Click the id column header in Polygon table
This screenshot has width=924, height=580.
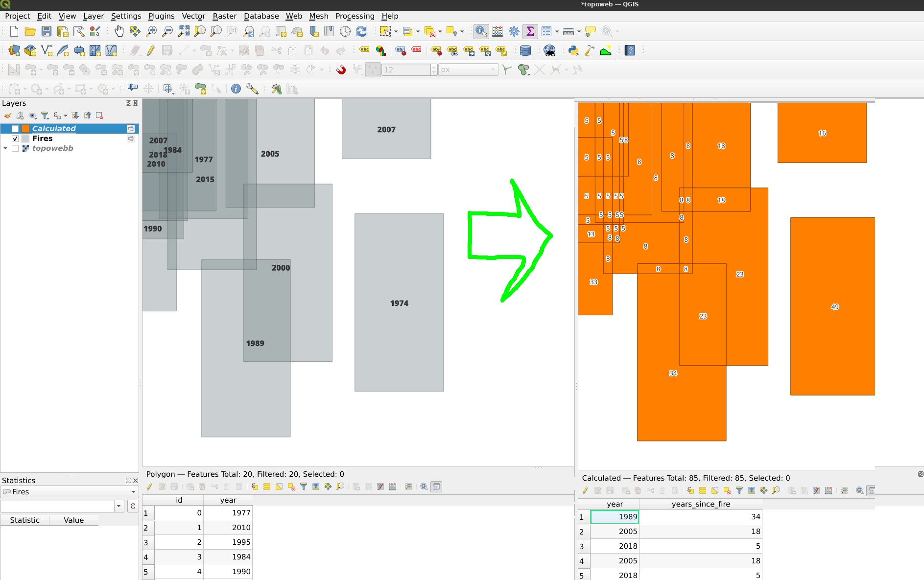point(179,500)
